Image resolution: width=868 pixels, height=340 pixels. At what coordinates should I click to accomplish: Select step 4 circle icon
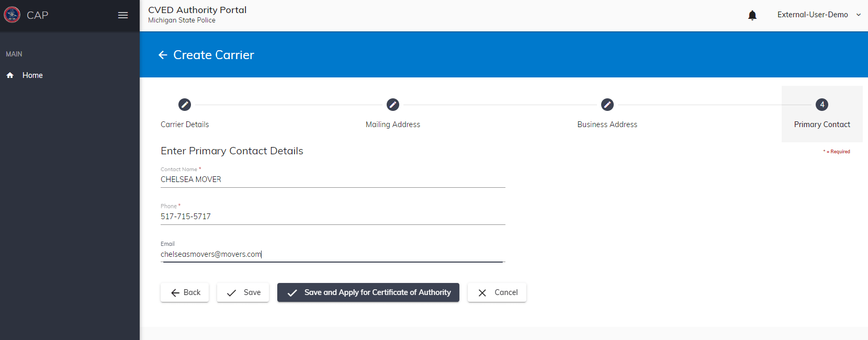pyautogui.click(x=822, y=105)
